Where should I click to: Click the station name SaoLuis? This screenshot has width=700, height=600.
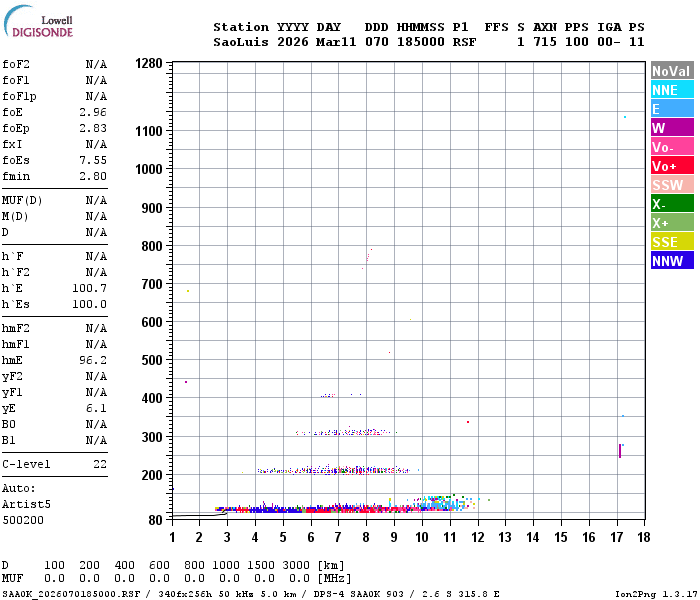pos(241,42)
